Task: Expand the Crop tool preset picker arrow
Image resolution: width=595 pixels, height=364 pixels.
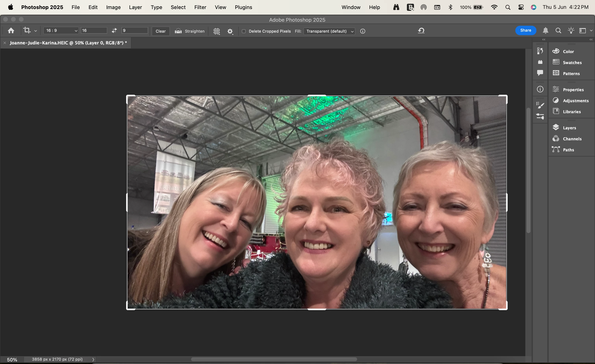Action: point(35,31)
